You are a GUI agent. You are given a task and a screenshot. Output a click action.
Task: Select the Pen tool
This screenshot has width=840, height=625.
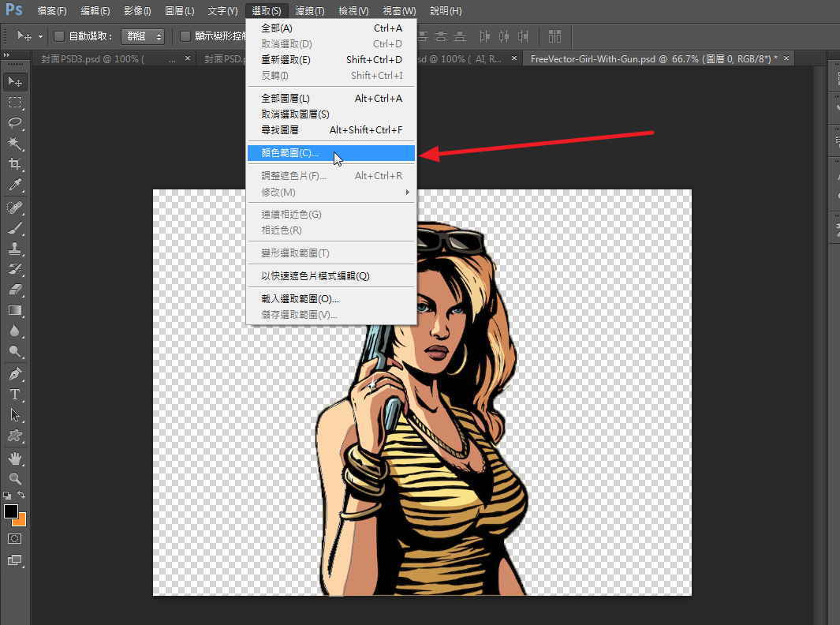click(15, 373)
